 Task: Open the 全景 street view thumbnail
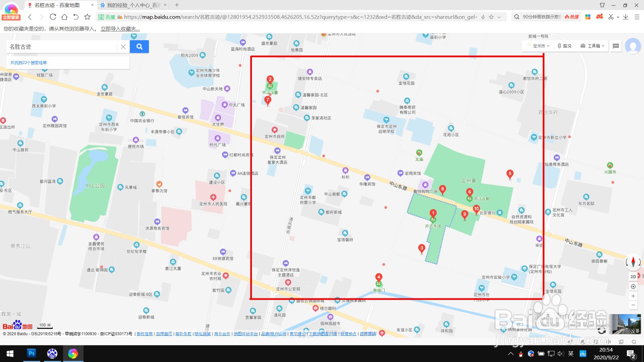(x=625, y=324)
